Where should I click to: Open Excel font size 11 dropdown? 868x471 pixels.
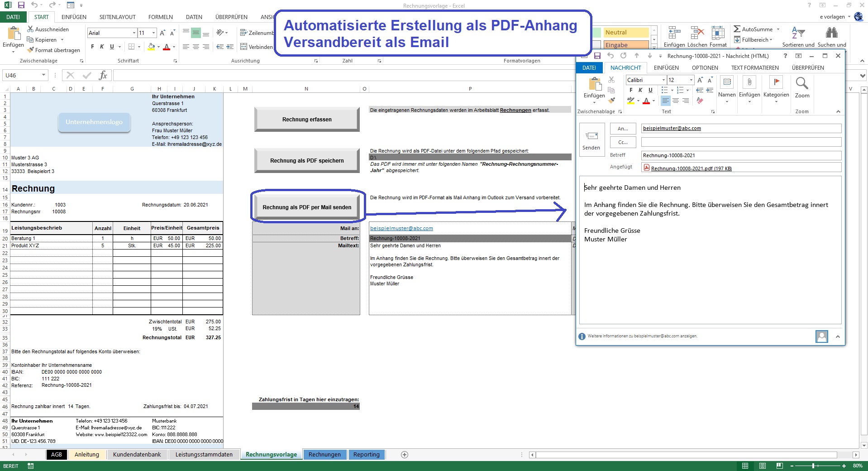(x=154, y=33)
